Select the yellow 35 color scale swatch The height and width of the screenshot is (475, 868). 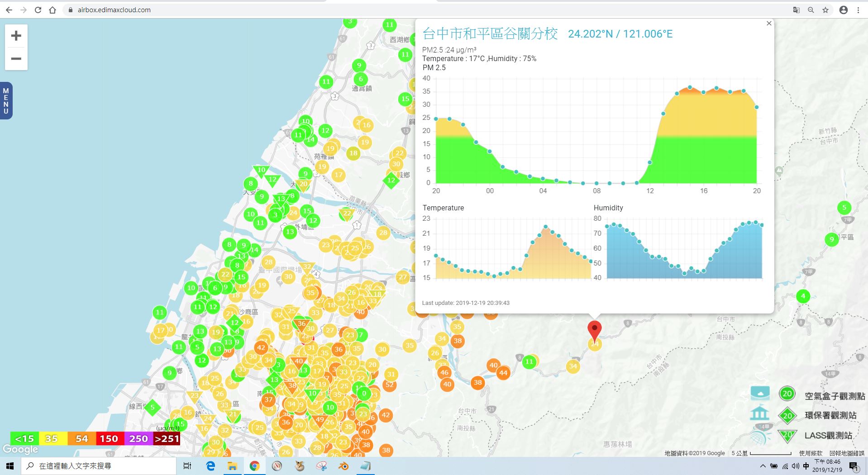pos(53,438)
